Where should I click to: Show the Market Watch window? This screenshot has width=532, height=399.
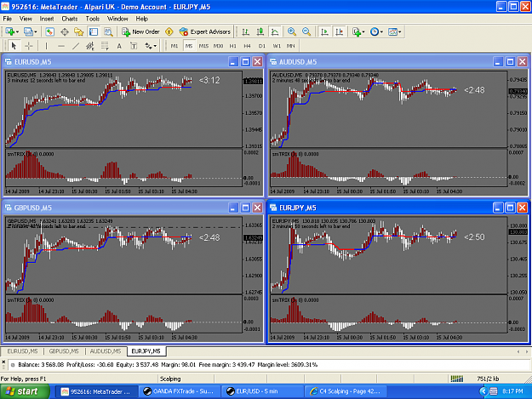(x=49, y=31)
